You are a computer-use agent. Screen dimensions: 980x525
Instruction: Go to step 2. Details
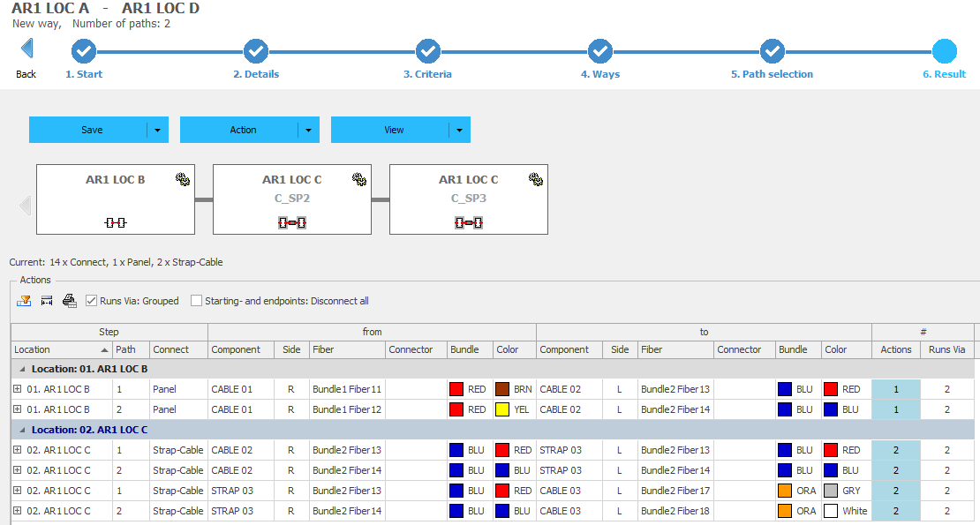tap(256, 52)
